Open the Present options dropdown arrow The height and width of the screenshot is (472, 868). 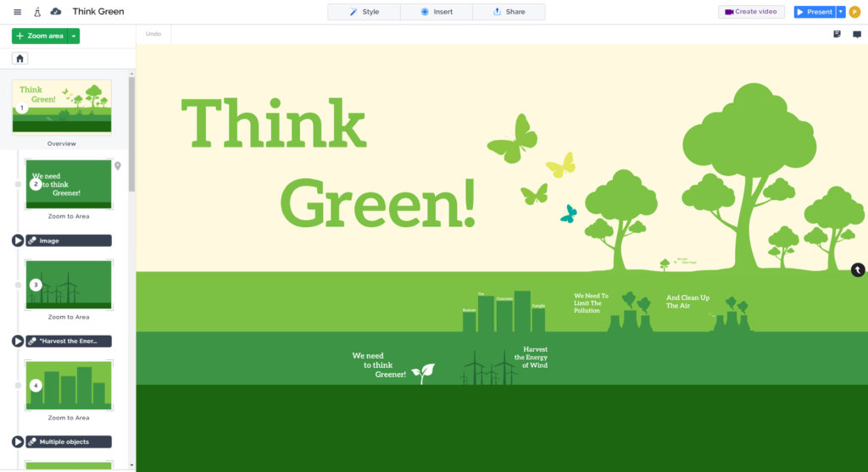click(840, 12)
